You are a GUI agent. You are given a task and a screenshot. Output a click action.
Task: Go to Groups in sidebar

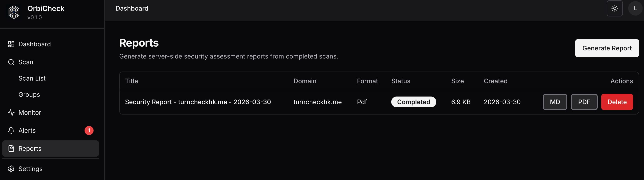point(29,95)
